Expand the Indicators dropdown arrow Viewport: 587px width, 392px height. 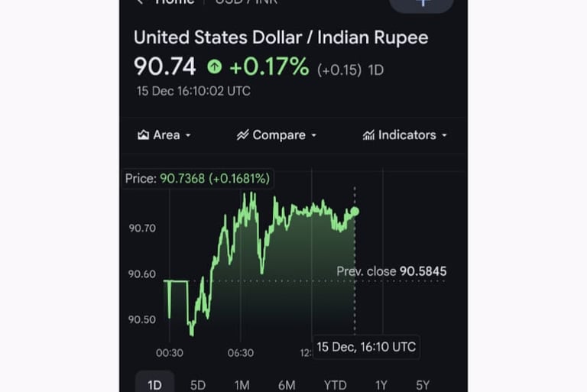click(x=444, y=136)
